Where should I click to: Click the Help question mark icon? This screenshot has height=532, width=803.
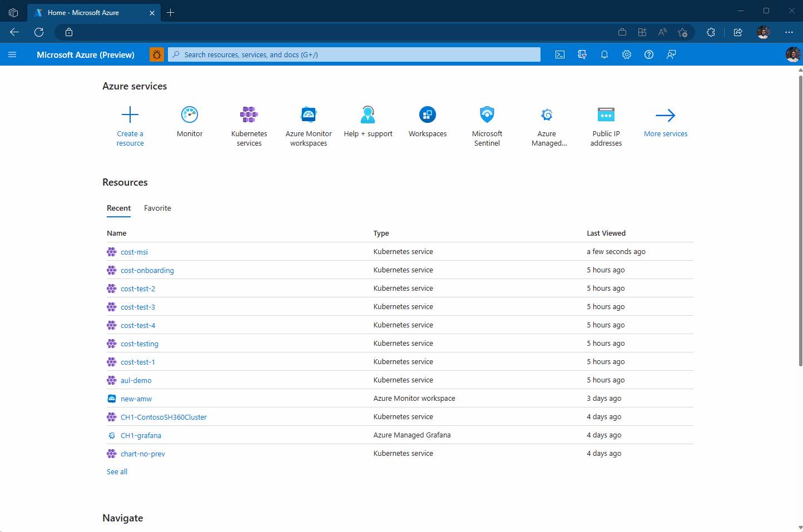click(649, 54)
